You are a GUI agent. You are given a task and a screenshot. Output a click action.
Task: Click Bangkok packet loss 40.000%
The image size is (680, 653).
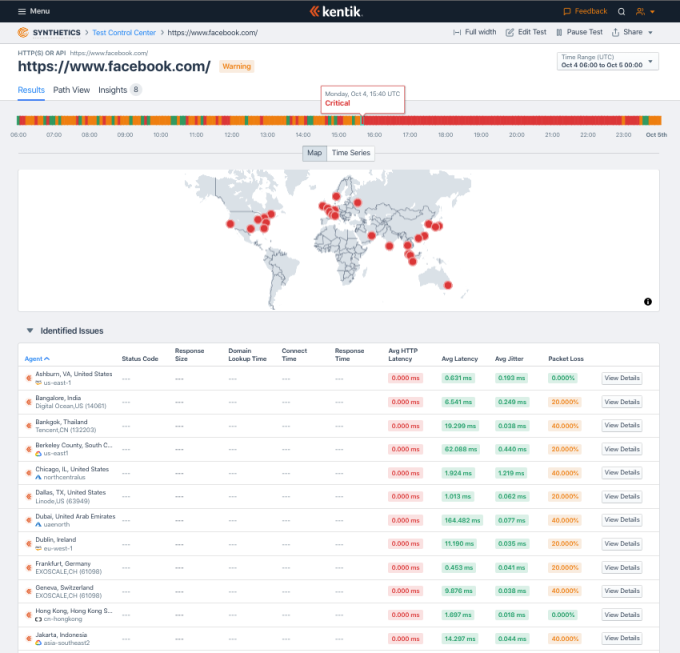(x=565, y=426)
